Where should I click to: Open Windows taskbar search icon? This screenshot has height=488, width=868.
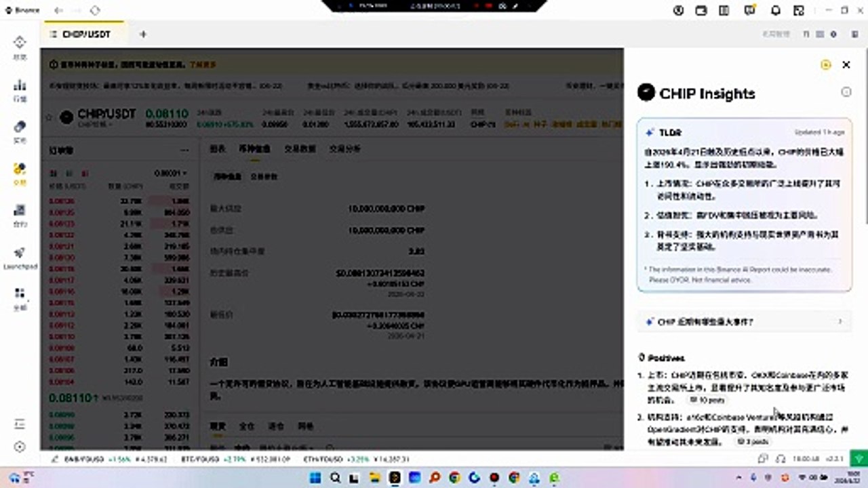335,478
